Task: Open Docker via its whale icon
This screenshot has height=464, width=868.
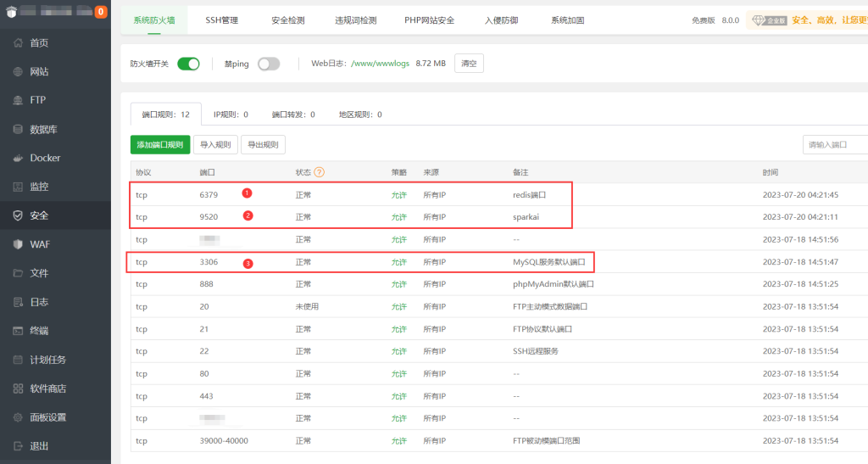Action: 18,158
